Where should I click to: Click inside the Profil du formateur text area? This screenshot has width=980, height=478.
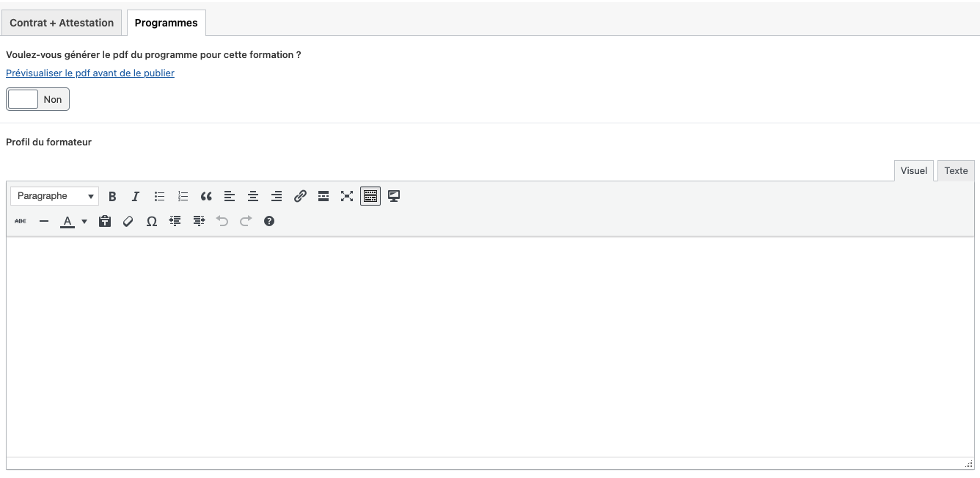[489, 345]
